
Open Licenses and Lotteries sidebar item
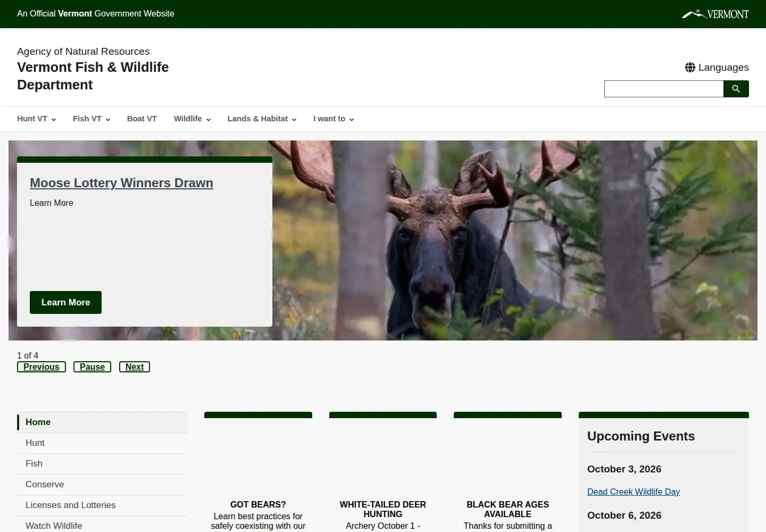102,505
